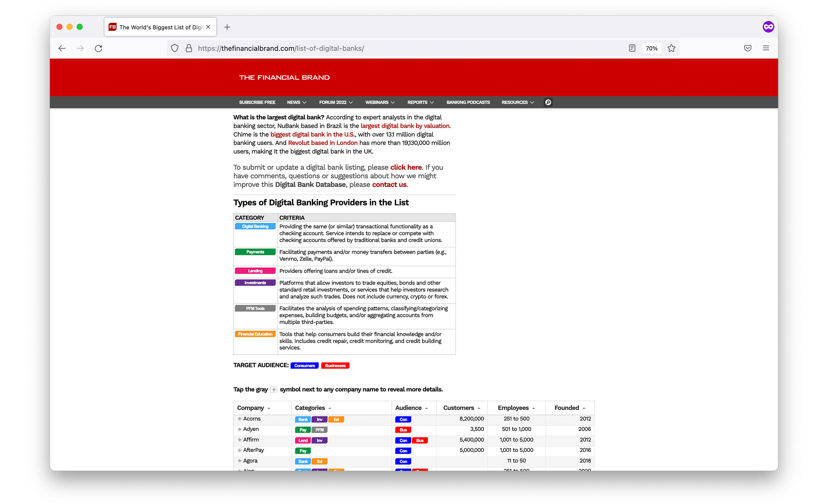The width and height of the screenshot is (828, 504).
Task: Click the pink Lending category badge
Action: 255,271
